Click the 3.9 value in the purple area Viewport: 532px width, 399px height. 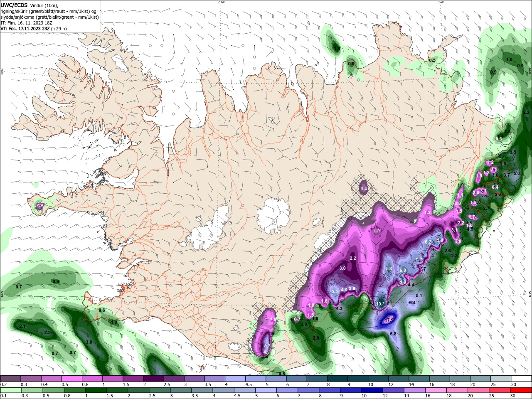352,288
